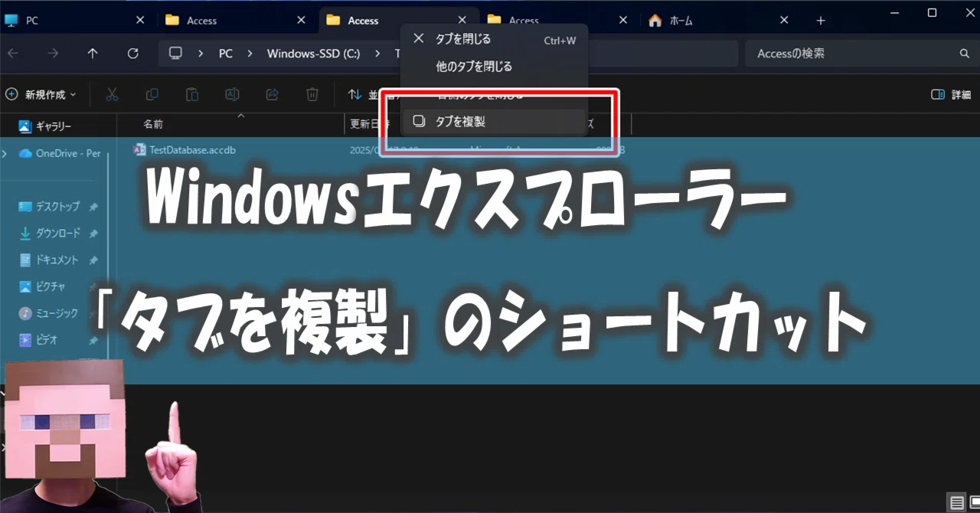Click the Copy icon in the toolbar

click(152, 94)
